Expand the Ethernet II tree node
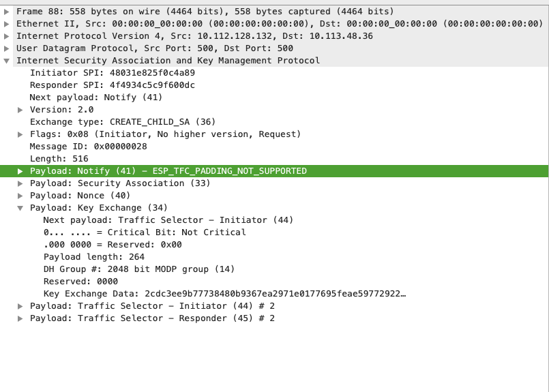 7,24
